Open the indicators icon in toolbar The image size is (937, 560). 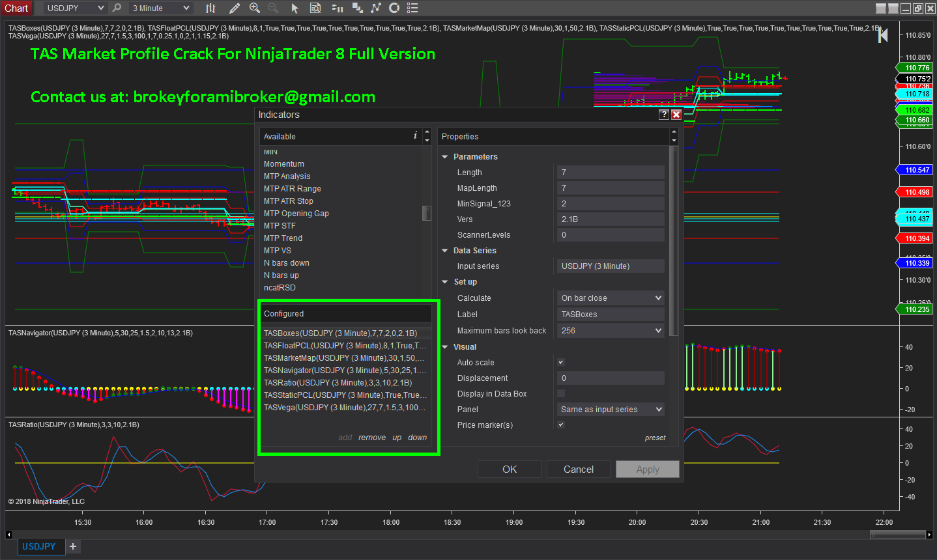(x=376, y=8)
